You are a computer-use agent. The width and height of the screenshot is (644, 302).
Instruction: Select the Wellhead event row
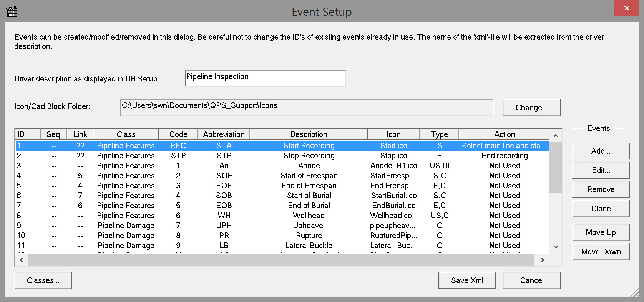(x=309, y=216)
